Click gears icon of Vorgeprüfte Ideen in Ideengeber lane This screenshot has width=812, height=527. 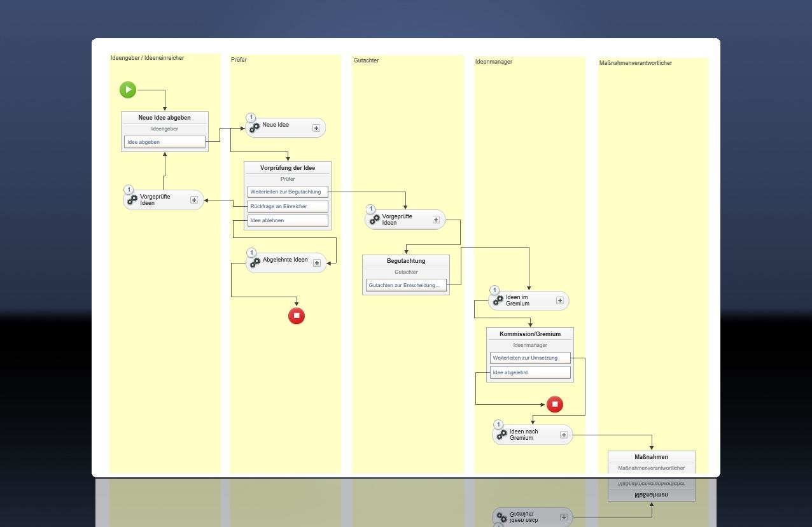click(132, 200)
